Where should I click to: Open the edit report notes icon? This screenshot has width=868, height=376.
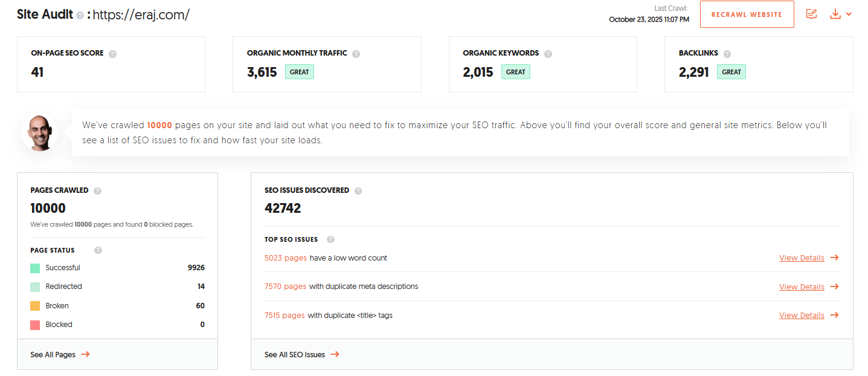coord(812,14)
